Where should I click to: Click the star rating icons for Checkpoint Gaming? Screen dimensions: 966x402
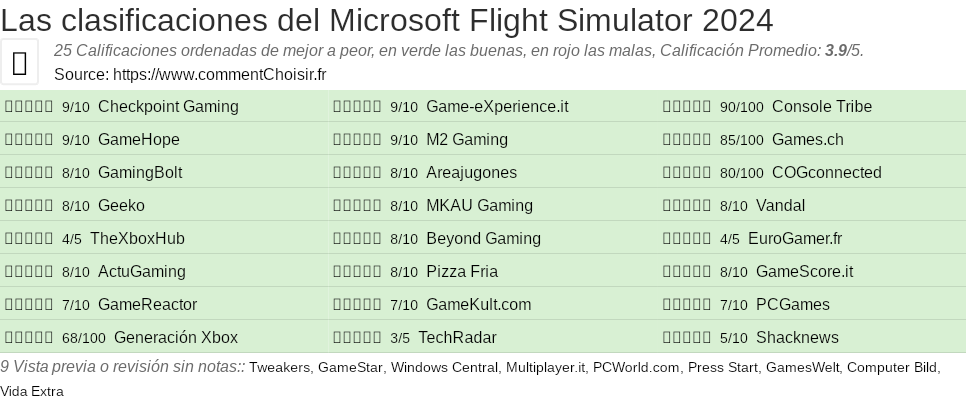point(29,107)
